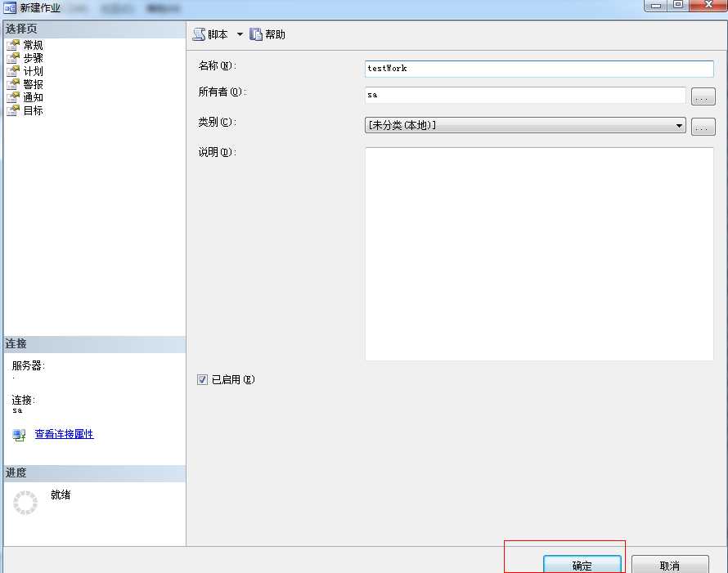Toggle the 已启用 checkbox
Image resolution: width=728 pixels, height=573 pixels.
202,380
